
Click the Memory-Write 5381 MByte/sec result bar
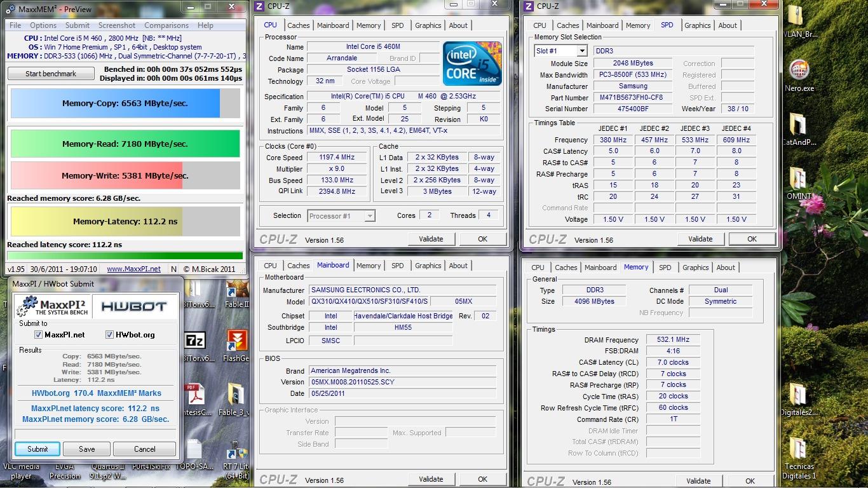(x=125, y=175)
